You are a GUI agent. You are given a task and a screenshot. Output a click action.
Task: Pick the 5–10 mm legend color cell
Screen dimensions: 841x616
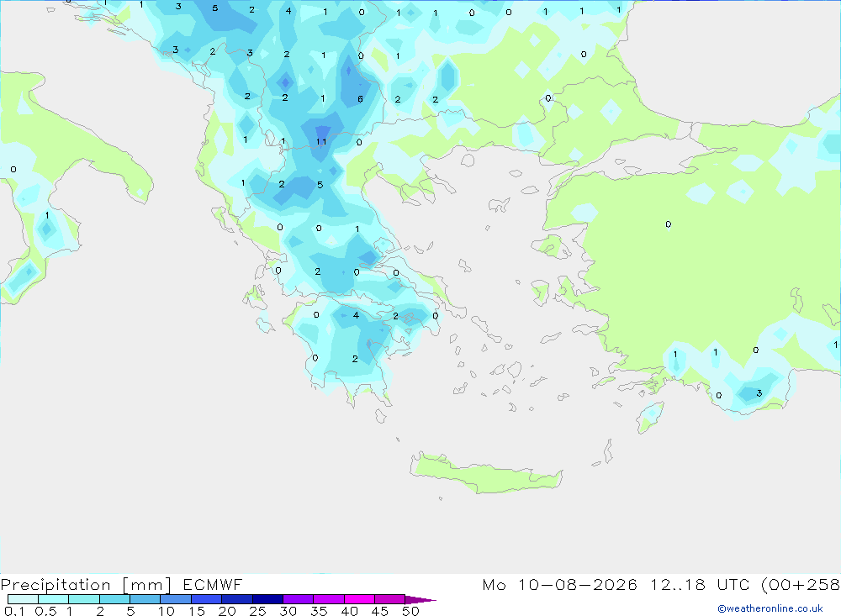coord(145,599)
